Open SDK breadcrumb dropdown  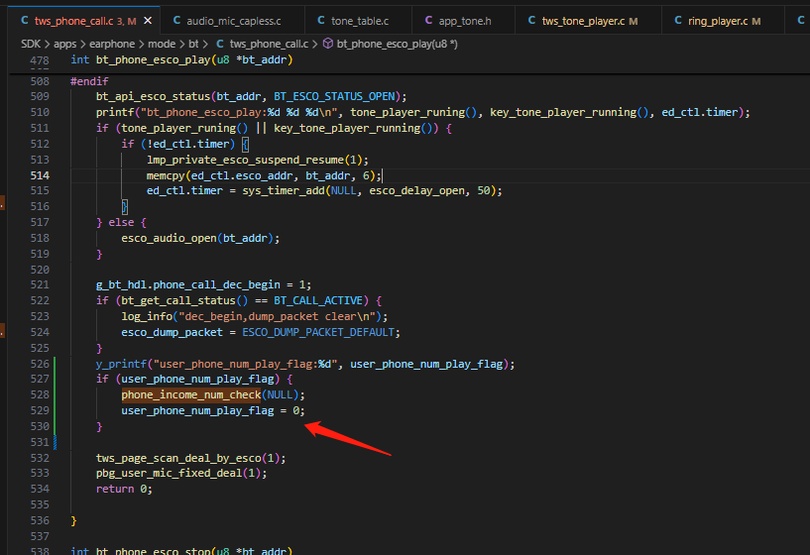pyautogui.click(x=30, y=44)
